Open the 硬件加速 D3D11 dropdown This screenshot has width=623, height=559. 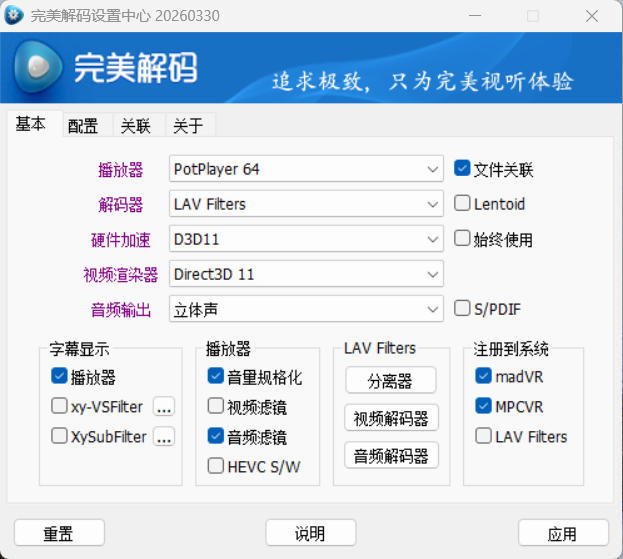[x=433, y=239]
